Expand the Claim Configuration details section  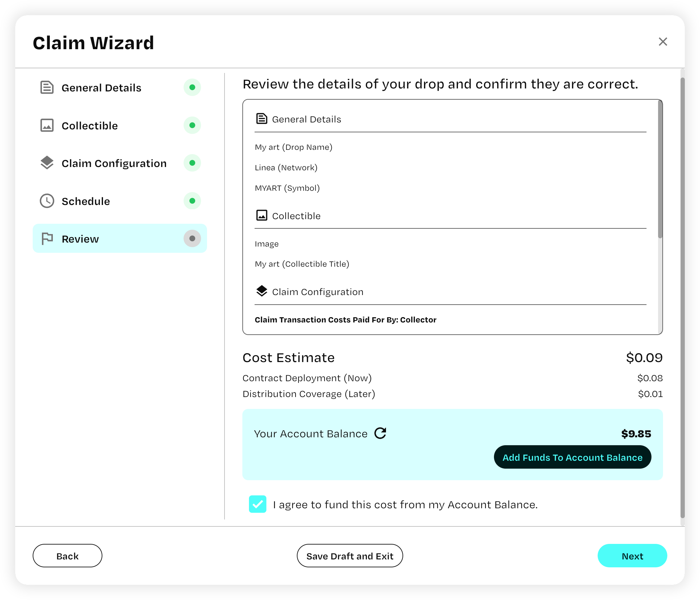(x=317, y=292)
